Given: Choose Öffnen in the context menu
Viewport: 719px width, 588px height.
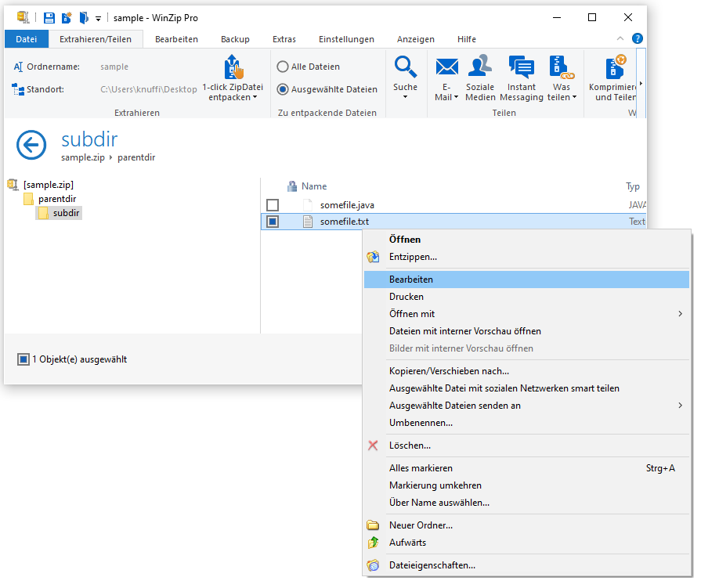Looking at the screenshot, I should (526, 240).
